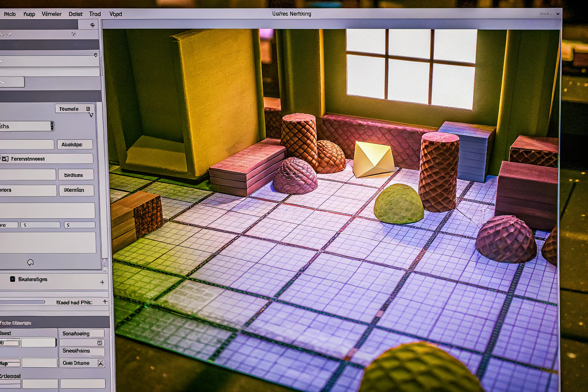Viewport: 588px width, 392px height.
Task: Click the Sneotfrains label
Action: click(76, 351)
